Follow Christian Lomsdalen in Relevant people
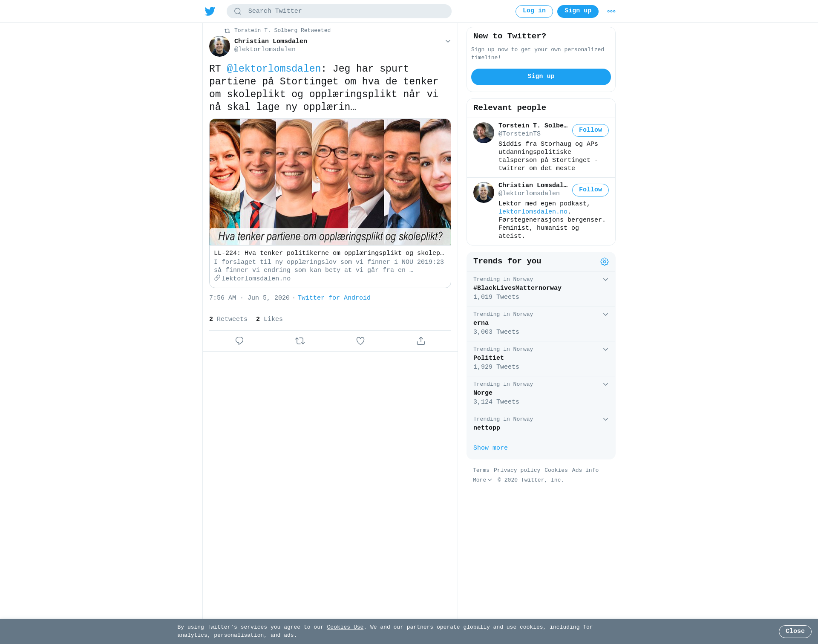The height and width of the screenshot is (644, 818). (x=590, y=190)
